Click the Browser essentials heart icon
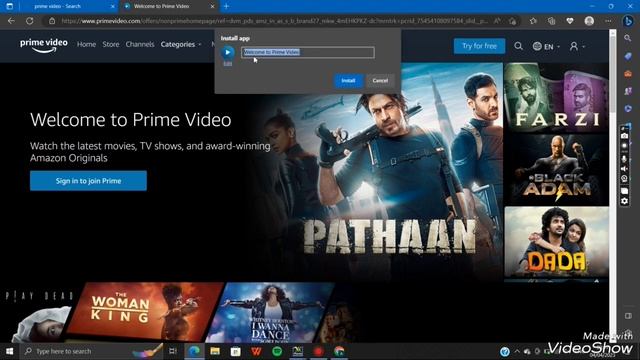 pyautogui.click(x=570, y=21)
